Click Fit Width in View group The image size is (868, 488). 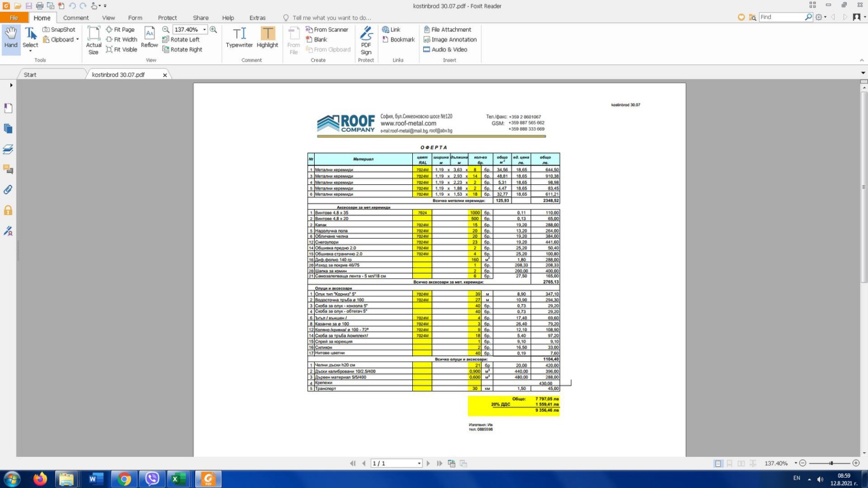click(122, 40)
